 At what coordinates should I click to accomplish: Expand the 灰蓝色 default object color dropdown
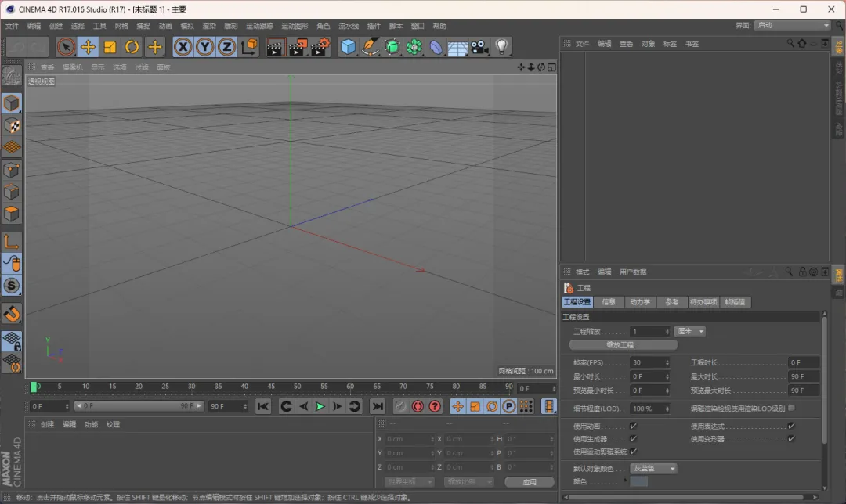coord(654,469)
